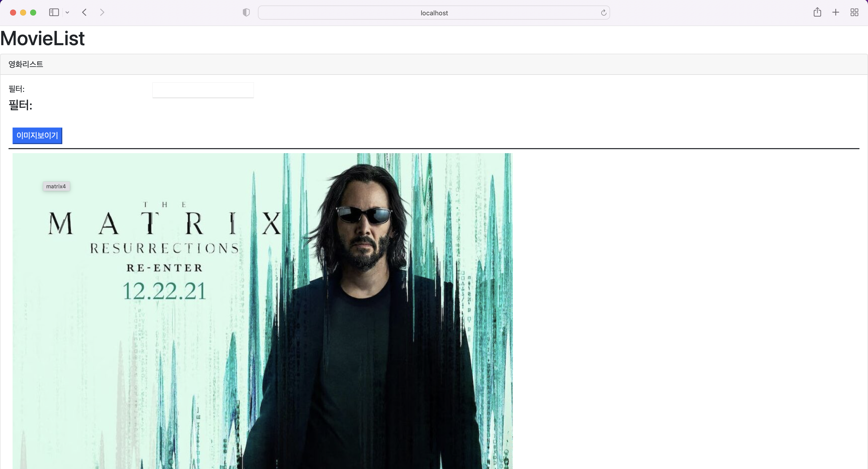This screenshot has width=868, height=469.
Task: Focus the 필터 text input field
Action: 203,90
